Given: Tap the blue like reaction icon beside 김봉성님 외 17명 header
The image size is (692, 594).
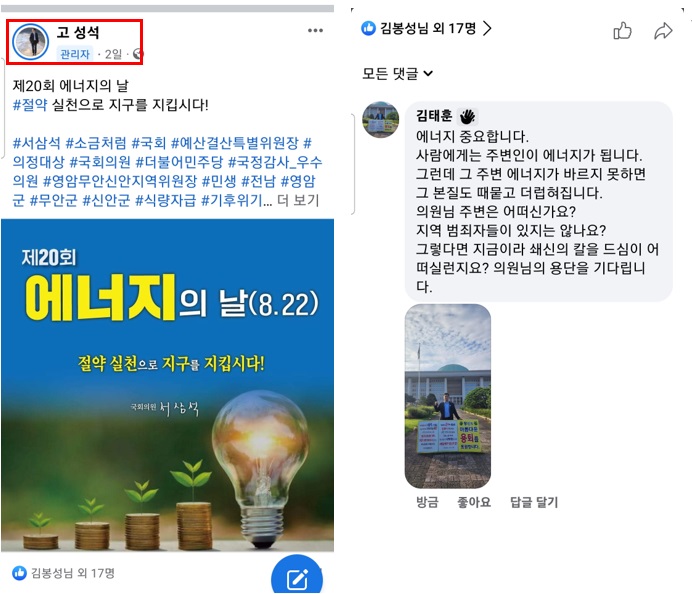Looking at the screenshot, I should coord(368,28).
